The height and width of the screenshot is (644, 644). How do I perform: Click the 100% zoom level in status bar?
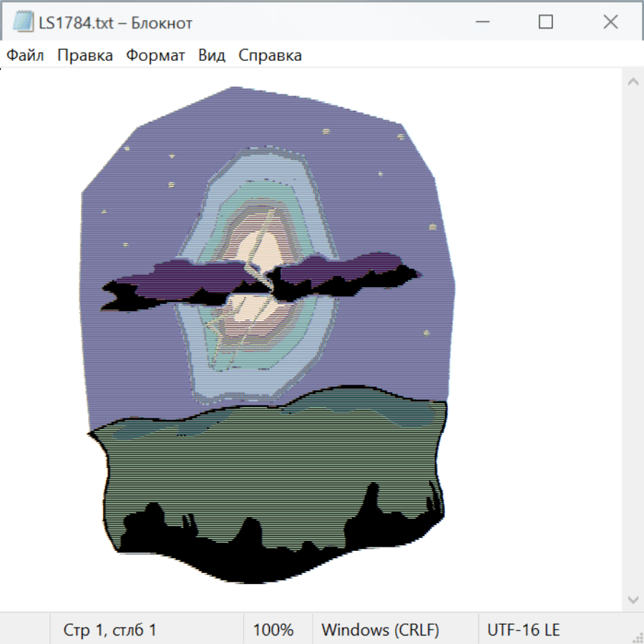coord(273,630)
